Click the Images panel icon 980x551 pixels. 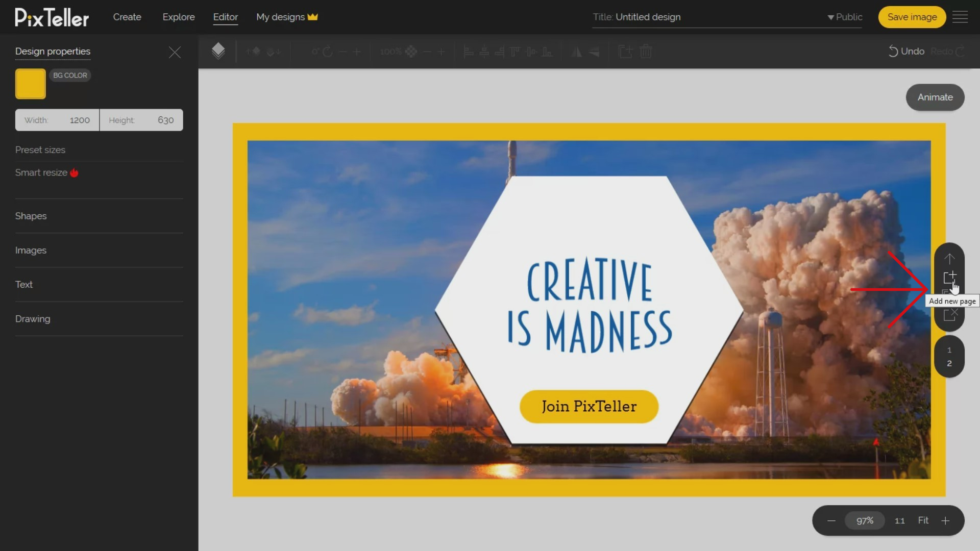[31, 249]
